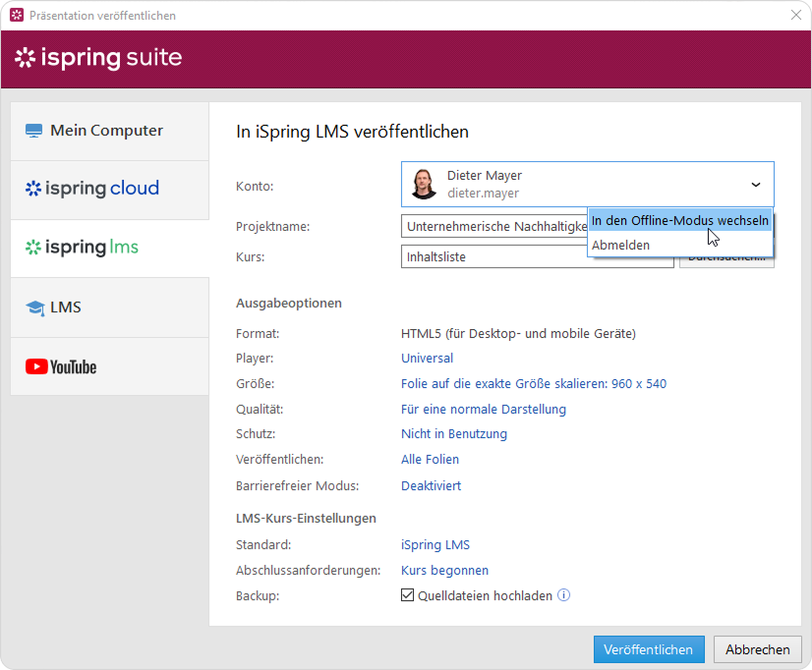Open the Universal player settings link
This screenshot has width=812, height=670.
[x=427, y=359]
